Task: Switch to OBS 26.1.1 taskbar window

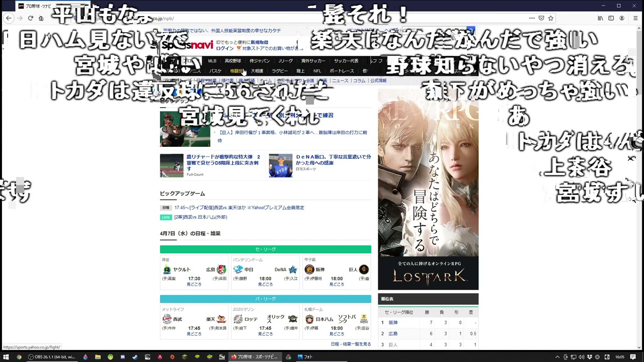Action: [51, 357]
